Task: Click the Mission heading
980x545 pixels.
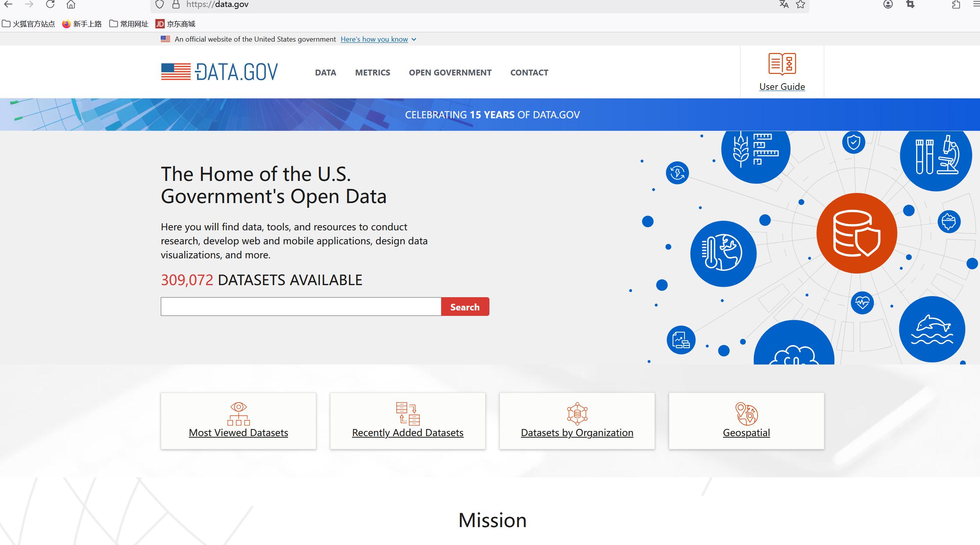Action: point(492,520)
